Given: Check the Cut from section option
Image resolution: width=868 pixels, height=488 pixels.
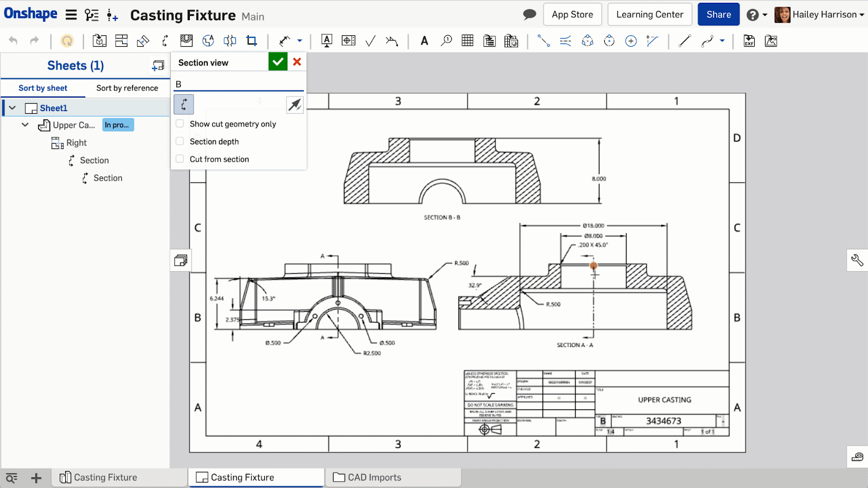Looking at the screenshot, I should [180, 159].
